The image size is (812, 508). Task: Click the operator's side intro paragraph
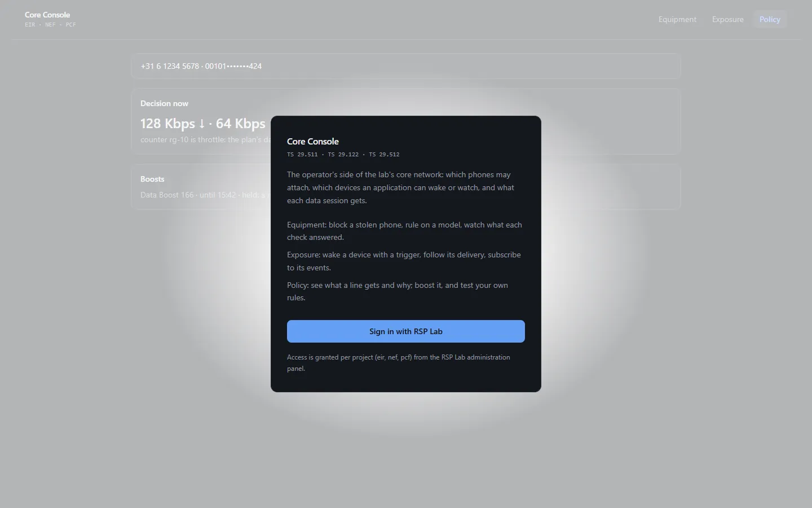click(x=400, y=187)
